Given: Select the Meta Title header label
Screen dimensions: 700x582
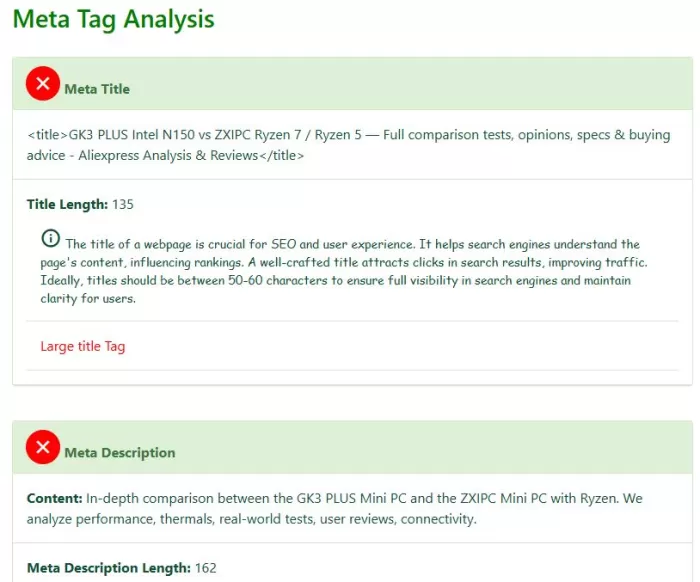Looking at the screenshot, I should point(97,89).
